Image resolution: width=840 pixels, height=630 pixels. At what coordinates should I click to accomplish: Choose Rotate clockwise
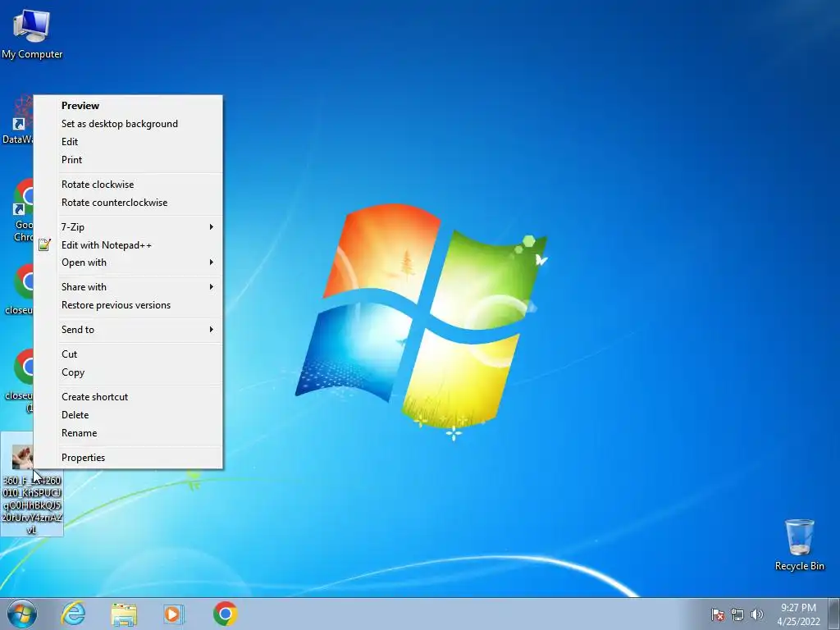click(x=128, y=185)
